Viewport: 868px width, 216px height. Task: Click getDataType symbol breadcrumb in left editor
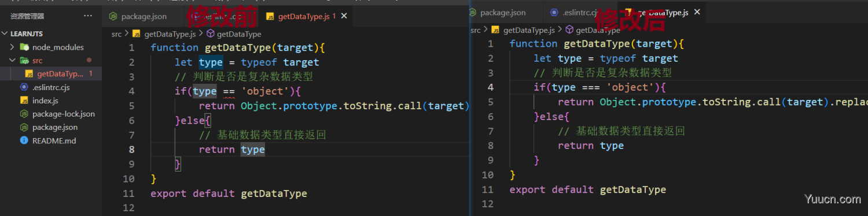tap(239, 34)
